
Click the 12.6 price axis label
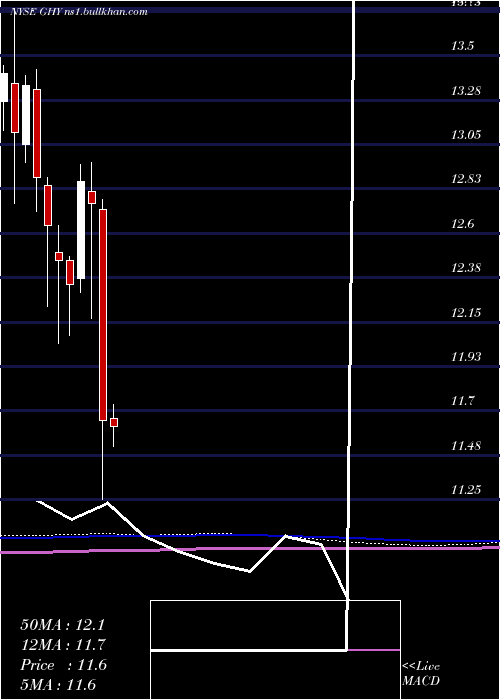(462, 224)
